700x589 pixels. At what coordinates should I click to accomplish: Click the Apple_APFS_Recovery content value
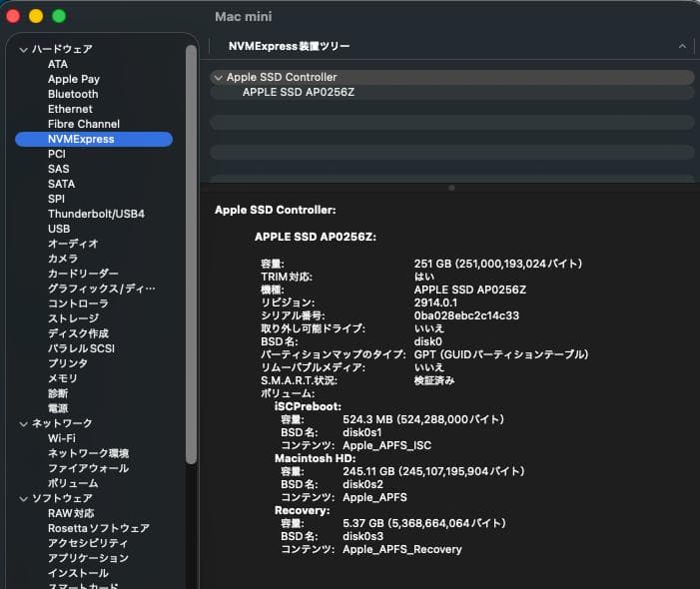(x=402, y=550)
